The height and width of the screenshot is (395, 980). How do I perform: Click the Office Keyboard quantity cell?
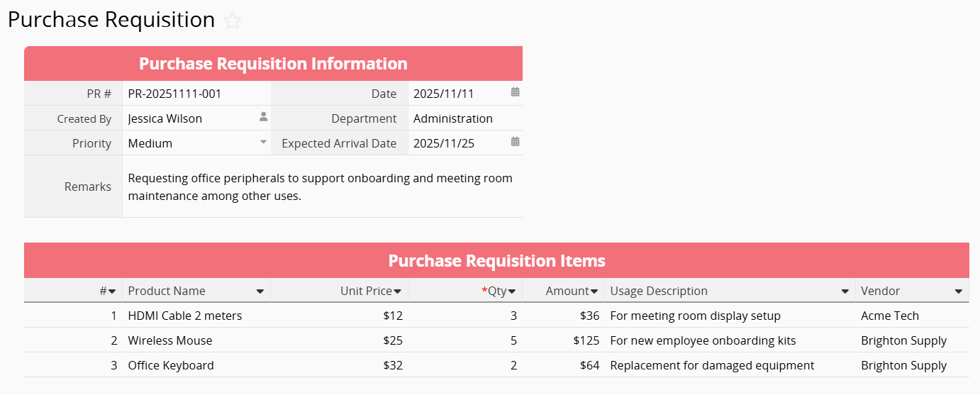[465, 366]
